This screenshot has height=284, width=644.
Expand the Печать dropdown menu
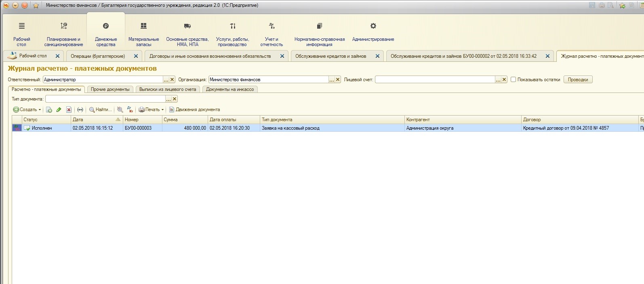pos(162,109)
